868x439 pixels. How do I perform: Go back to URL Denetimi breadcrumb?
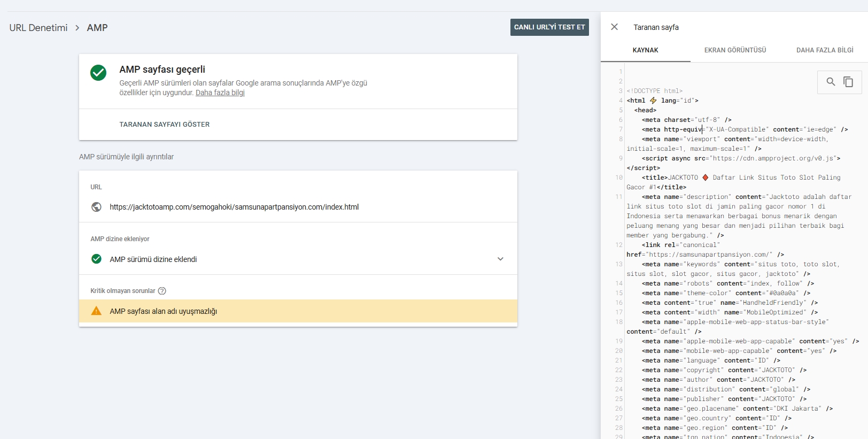(38, 27)
